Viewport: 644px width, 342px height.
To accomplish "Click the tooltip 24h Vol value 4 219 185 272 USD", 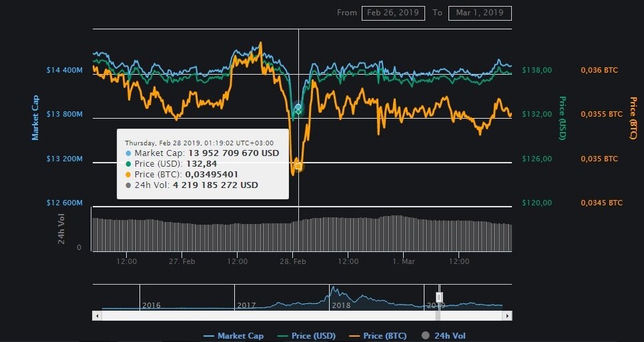I will pyautogui.click(x=215, y=185).
